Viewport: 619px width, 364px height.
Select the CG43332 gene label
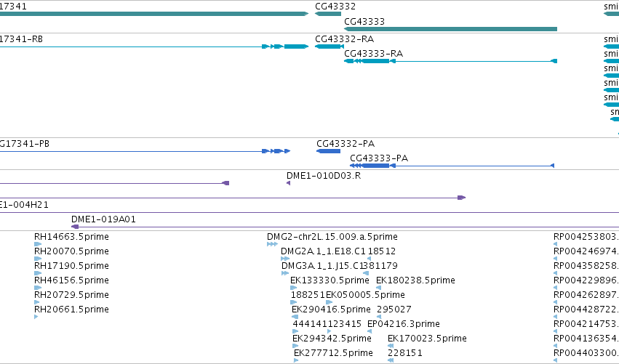[x=335, y=7]
